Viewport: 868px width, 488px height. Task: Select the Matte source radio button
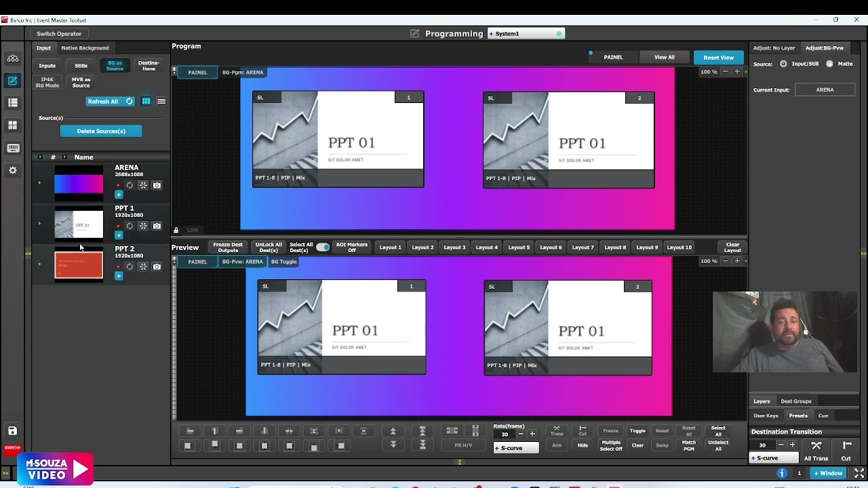tap(829, 64)
